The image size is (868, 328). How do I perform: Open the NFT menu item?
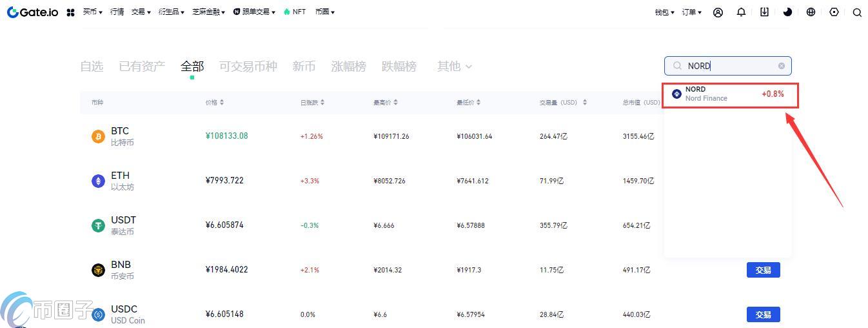click(295, 12)
